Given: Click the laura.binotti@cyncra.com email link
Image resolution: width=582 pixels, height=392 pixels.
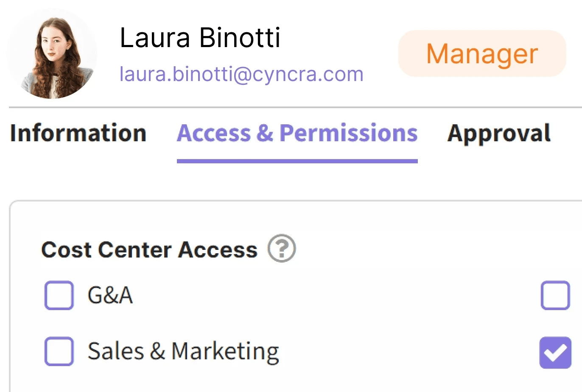Looking at the screenshot, I should [241, 74].
